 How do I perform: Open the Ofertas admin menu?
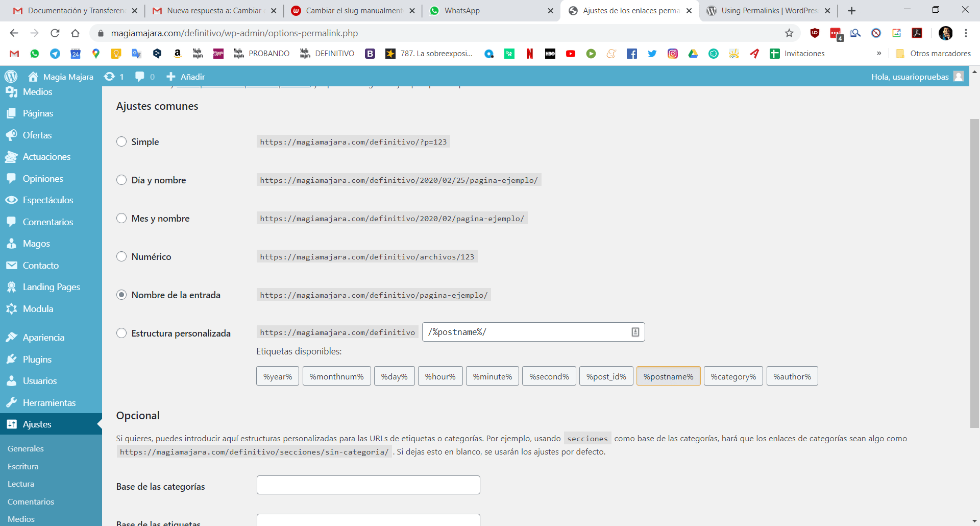(x=51, y=135)
